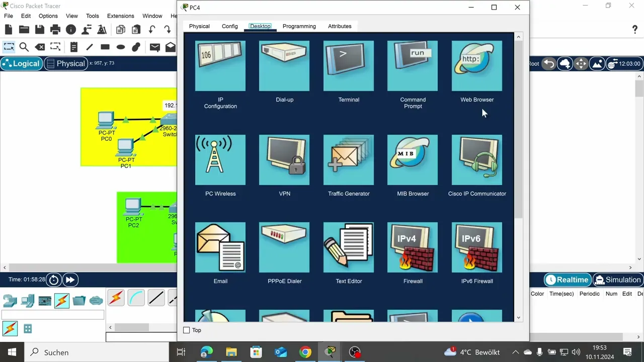Image resolution: width=644 pixels, height=362 pixels.
Task: Open the IPv6 Firewall settings
Action: pyautogui.click(x=477, y=247)
